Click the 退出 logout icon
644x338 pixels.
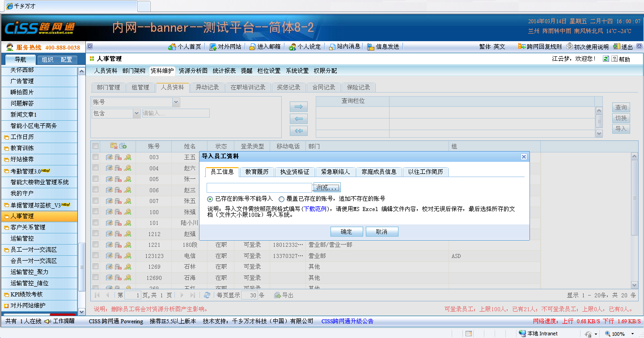tap(617, 46)
